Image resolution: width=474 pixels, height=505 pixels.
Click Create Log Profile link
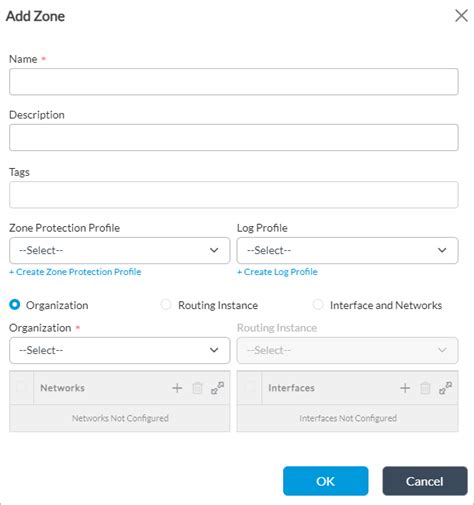(277, 272)
